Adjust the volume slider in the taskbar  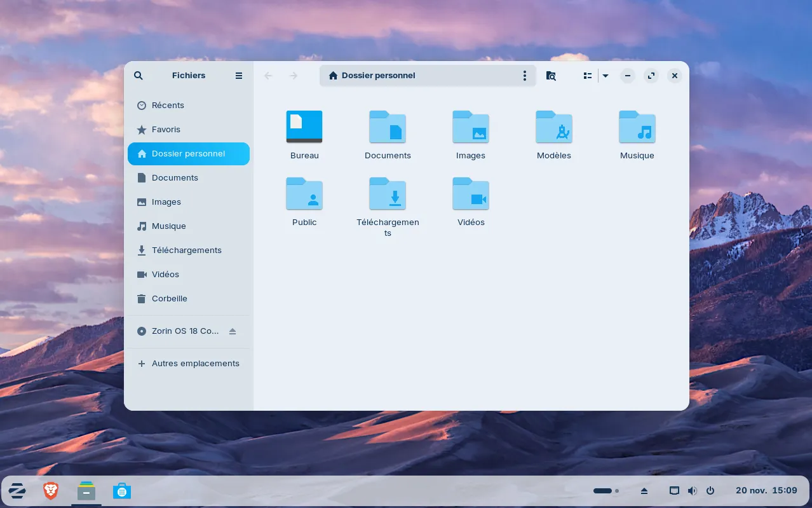tap(602, 491)
